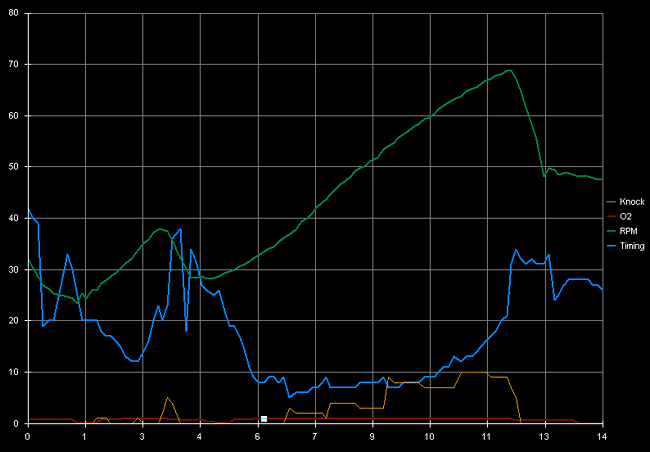650x452 pixels.
Task: Click the x-axis tick label 7
Action: 315,436
